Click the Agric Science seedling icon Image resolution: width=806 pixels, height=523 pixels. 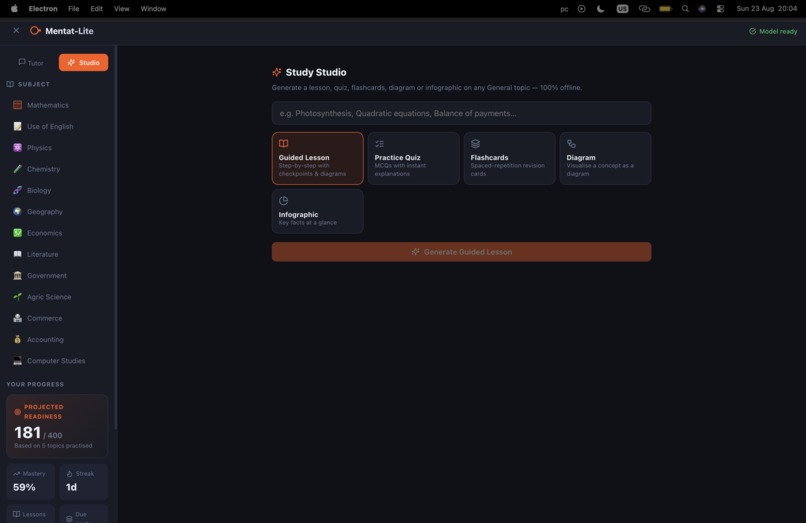point(17,297)
